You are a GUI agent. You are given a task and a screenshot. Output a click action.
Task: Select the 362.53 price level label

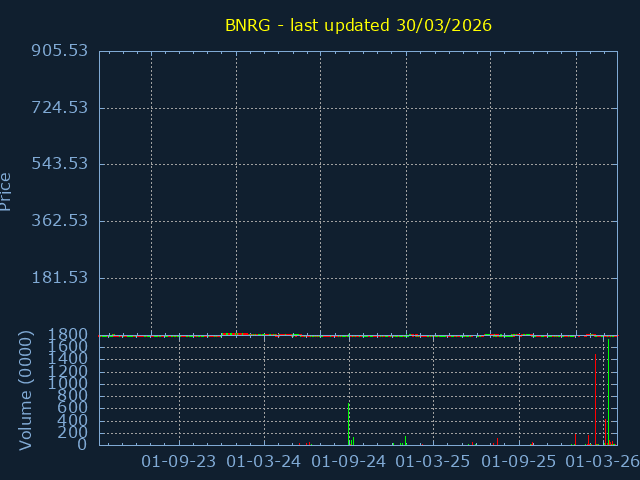(60, 221)
